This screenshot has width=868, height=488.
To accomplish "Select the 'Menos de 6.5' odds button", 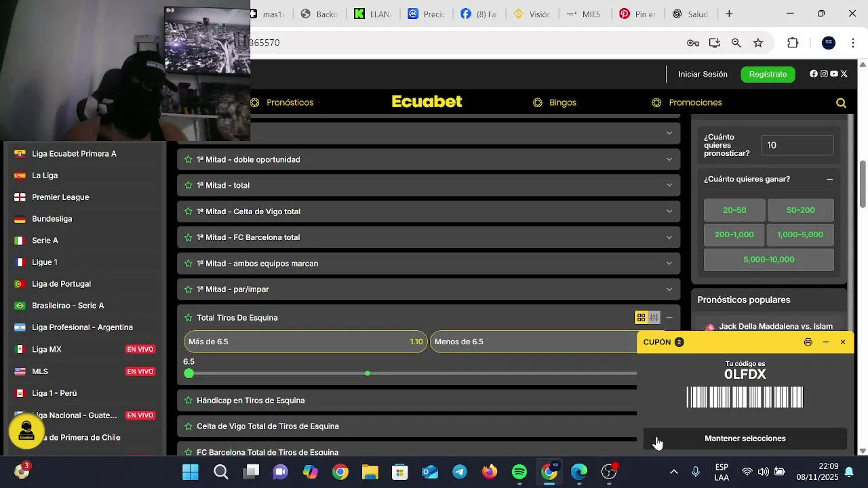I will point(534,342).
